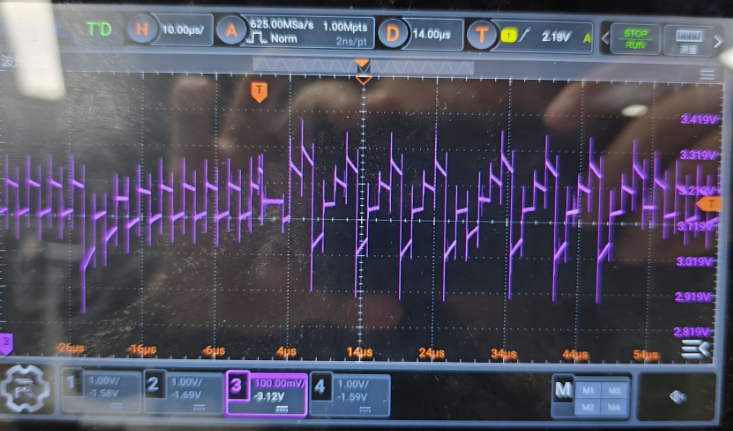The width and height of the screenshot is (733, 431).
Task: Toggle channel 1 on
Action: coord(72,382)
